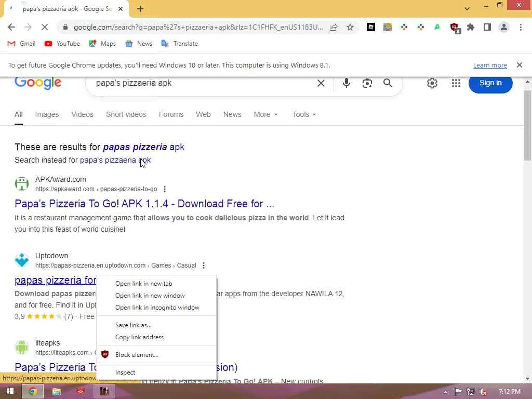Expand the tab search chevron

click(467, 9)
